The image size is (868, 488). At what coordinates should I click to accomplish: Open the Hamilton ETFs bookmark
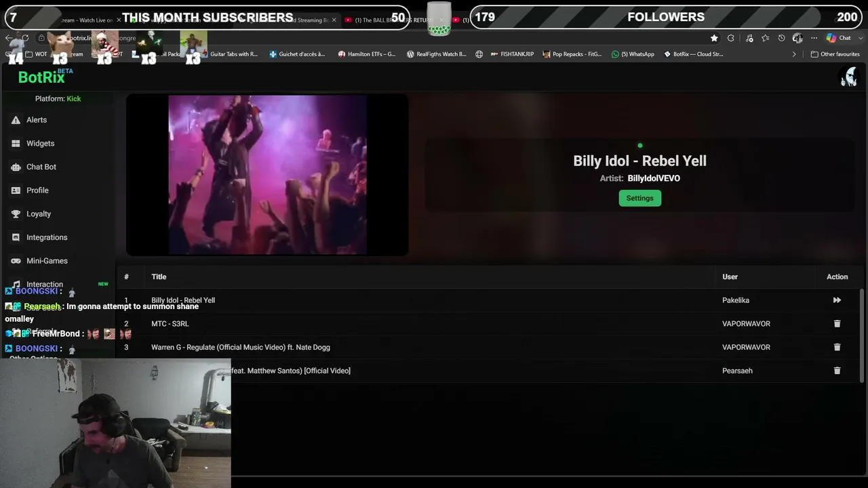(366, 54)
